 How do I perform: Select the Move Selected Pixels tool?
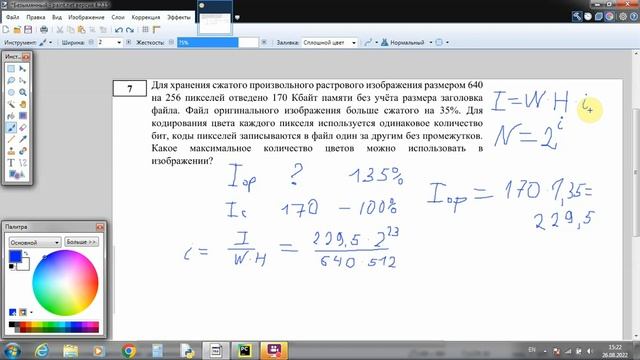(x=23, y=69)
